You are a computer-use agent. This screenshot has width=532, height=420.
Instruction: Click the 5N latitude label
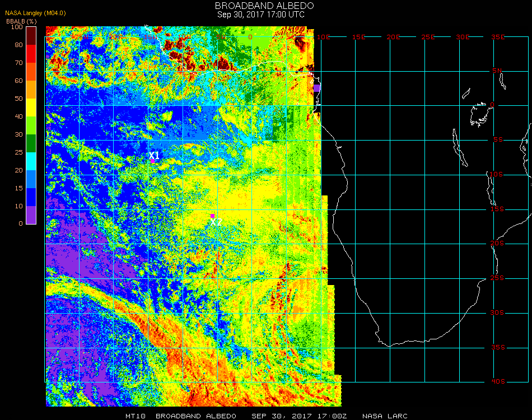point(498,71)
